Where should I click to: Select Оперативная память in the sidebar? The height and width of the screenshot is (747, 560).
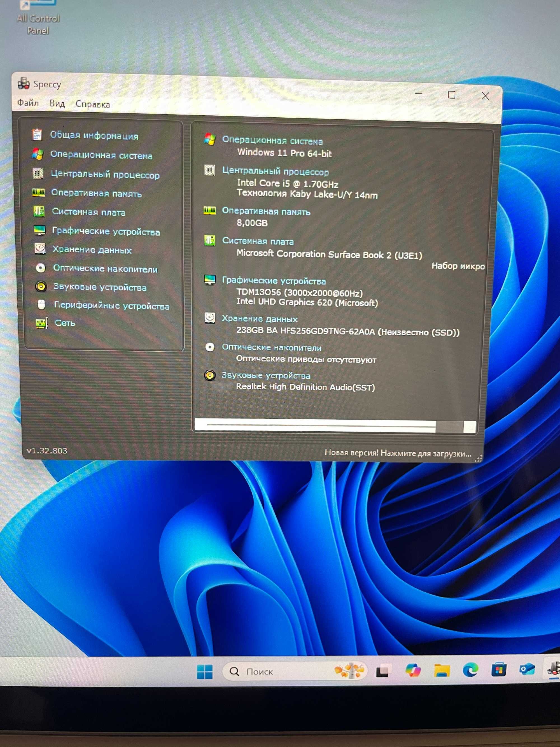coord(96,193)
